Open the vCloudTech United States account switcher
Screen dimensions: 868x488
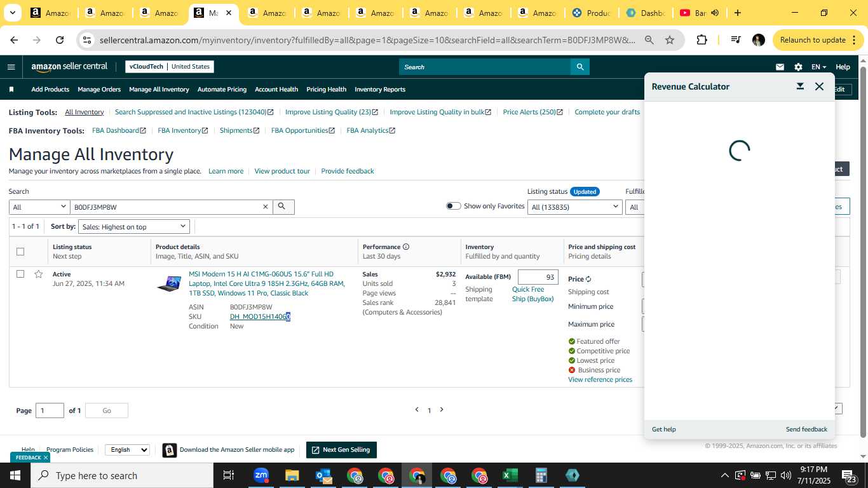tap(170, 66)
